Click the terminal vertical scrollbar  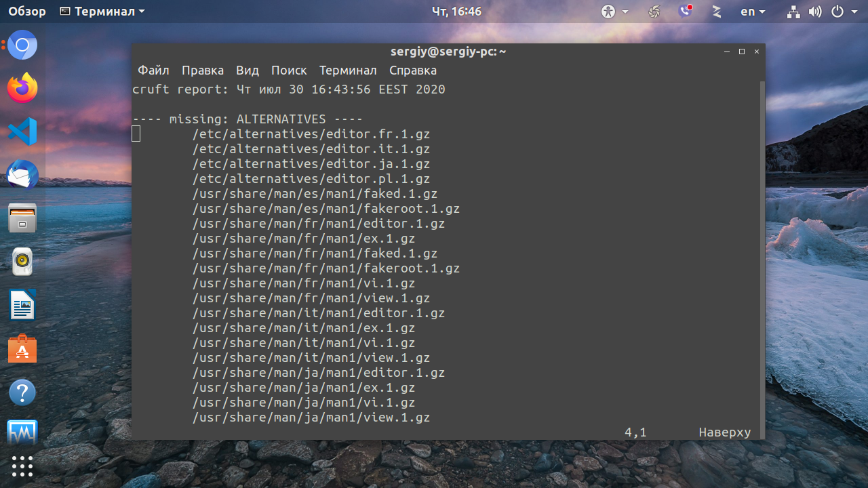(x=762, y=260)
